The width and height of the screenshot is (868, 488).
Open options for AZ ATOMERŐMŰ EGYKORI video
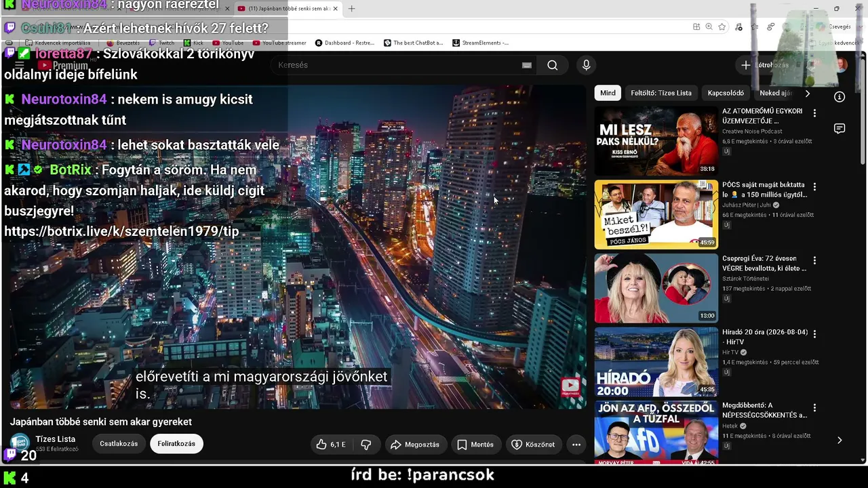pyautogui.click(x=814, y=113)
